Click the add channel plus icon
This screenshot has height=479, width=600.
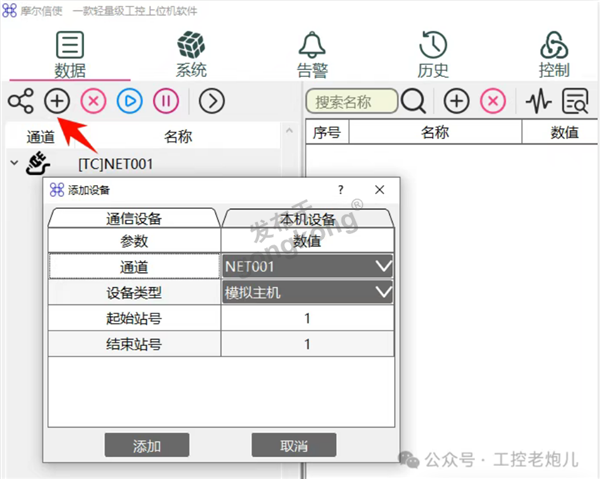[58, 101]
